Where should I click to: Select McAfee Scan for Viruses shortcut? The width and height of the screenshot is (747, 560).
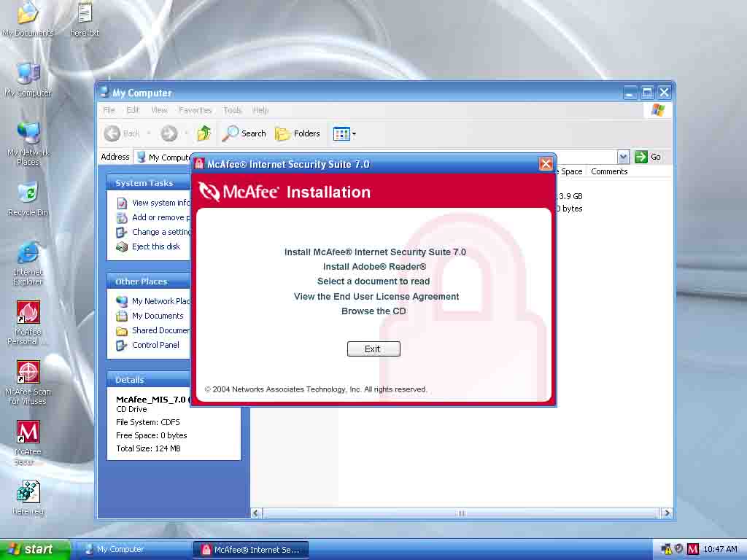click(28, 384)
